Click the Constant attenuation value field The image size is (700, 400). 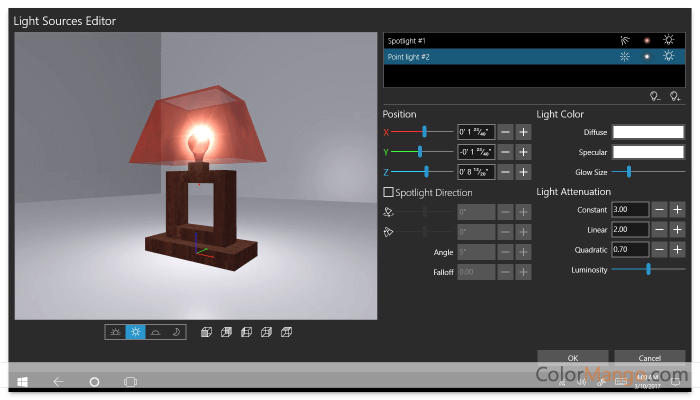click(x=629, y=209)
